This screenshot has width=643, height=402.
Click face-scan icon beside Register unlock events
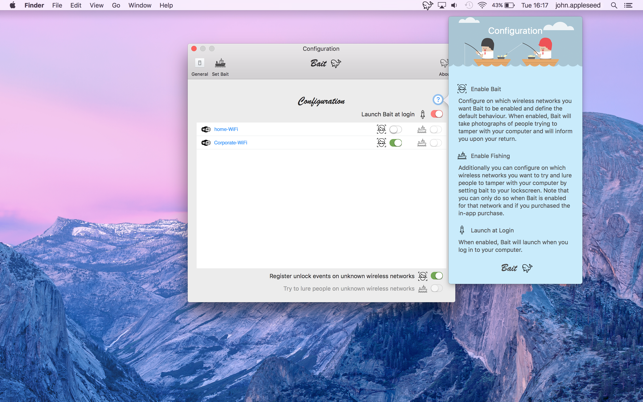[422, 276]
